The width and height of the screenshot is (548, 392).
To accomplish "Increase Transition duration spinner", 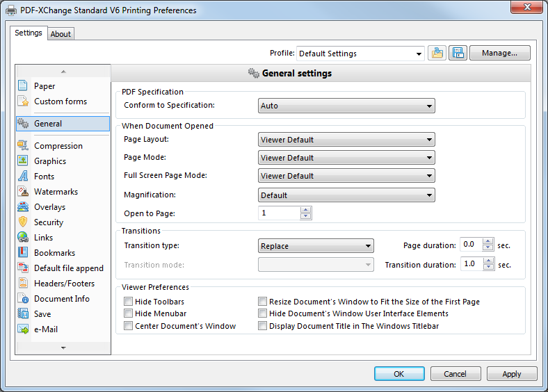I will point(488,261).
